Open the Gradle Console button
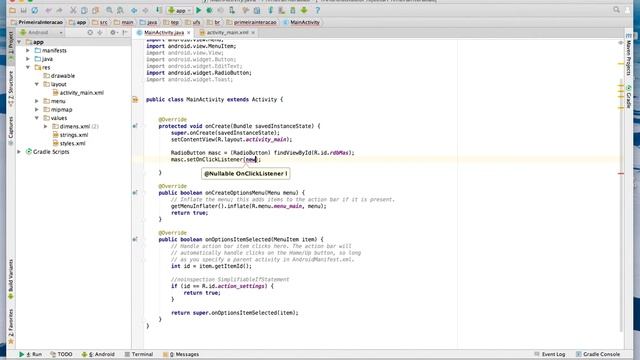Viewport: 640px width, 360px height. [x=598, y=354]
